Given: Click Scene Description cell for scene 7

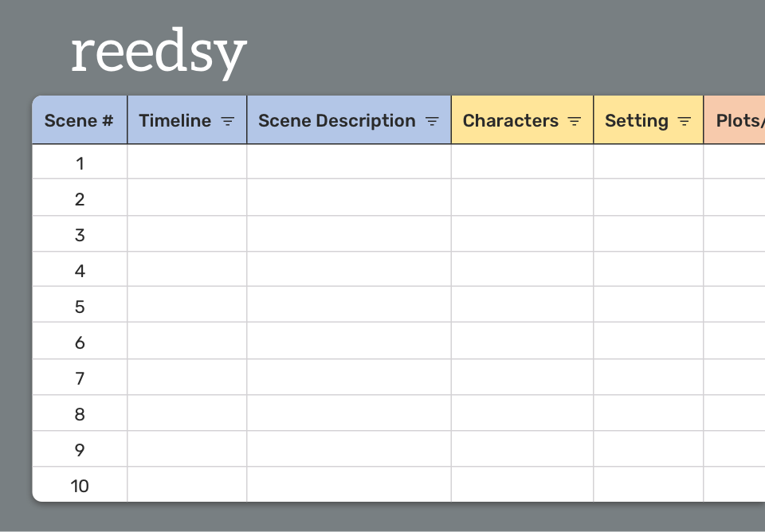Looking at the screenshot, I should coord(349,378).
